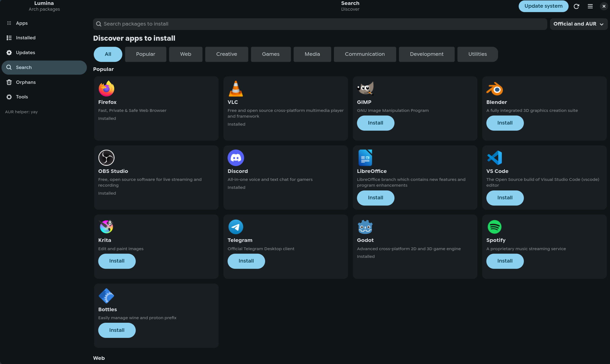Viewport: 610px width, 364px height.
Task: Click the Firefox card title
Action: pyautogui.click(x=107, y=102)
